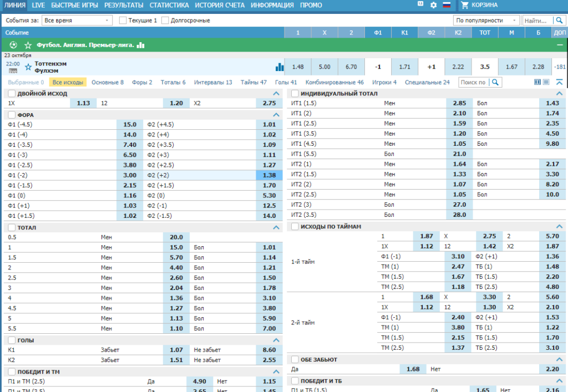Open the БЫСТРЫЕ ИГРЫ menu
Image resolution: width=568 pixels, height=392 pixels.
click(75, 5)
